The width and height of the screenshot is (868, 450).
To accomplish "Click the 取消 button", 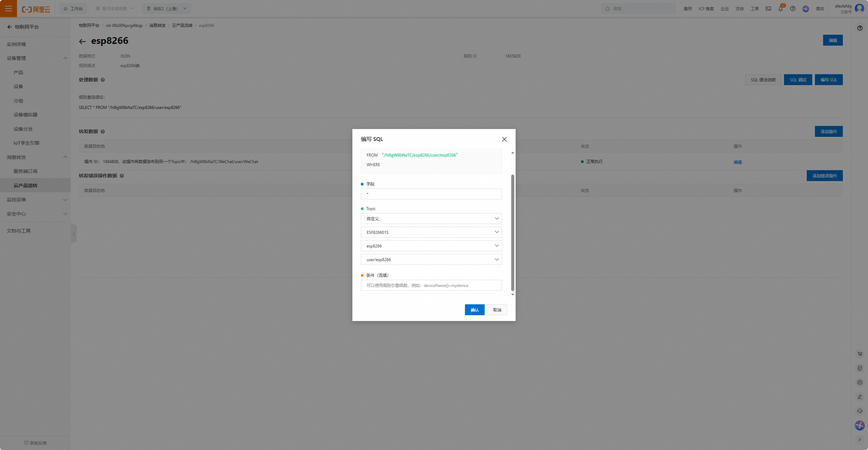I will coord(497,310).
